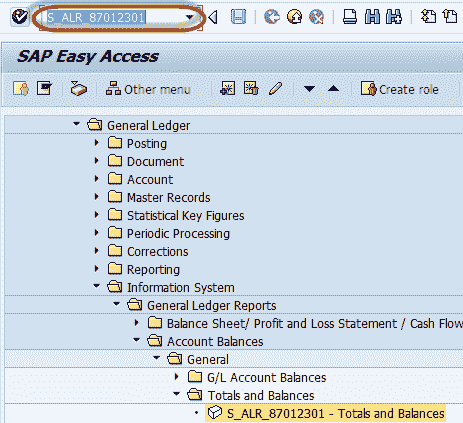Image resolution: width=463 pixels, height=423 pixels.
Task: Select S_ALR_87012301 Totals and Balances transaction
Action: (326, 413)
